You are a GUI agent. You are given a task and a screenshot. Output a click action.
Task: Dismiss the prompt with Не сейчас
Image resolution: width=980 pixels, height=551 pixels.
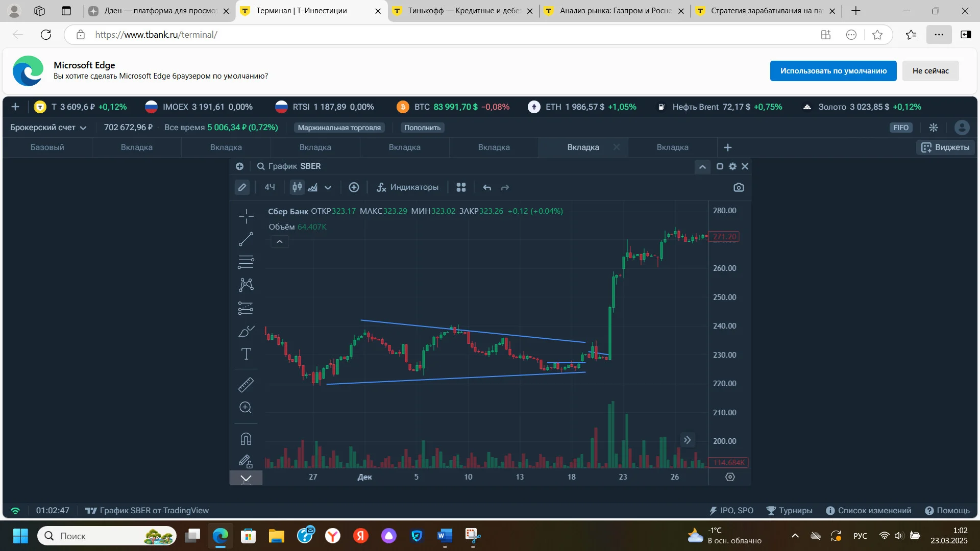click(x=930, y=71)
